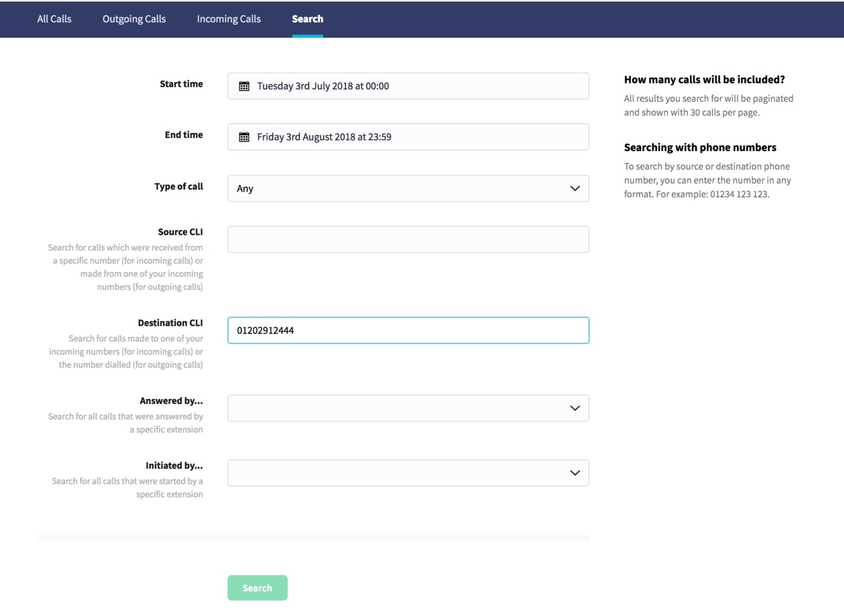The width and height of the screenshot is (844, 616).
Task: Click the Destination CLI label
Action: click(x=170, y=322)
